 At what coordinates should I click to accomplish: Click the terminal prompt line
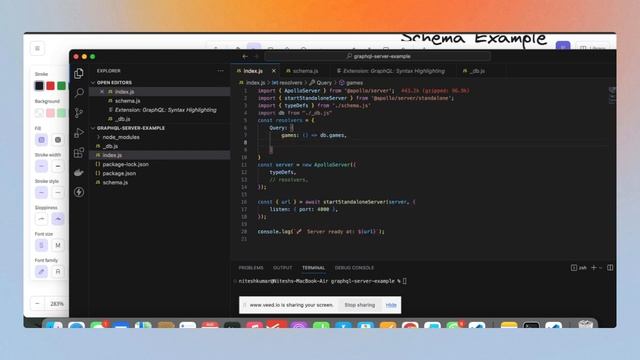click(x=322, y=281)
